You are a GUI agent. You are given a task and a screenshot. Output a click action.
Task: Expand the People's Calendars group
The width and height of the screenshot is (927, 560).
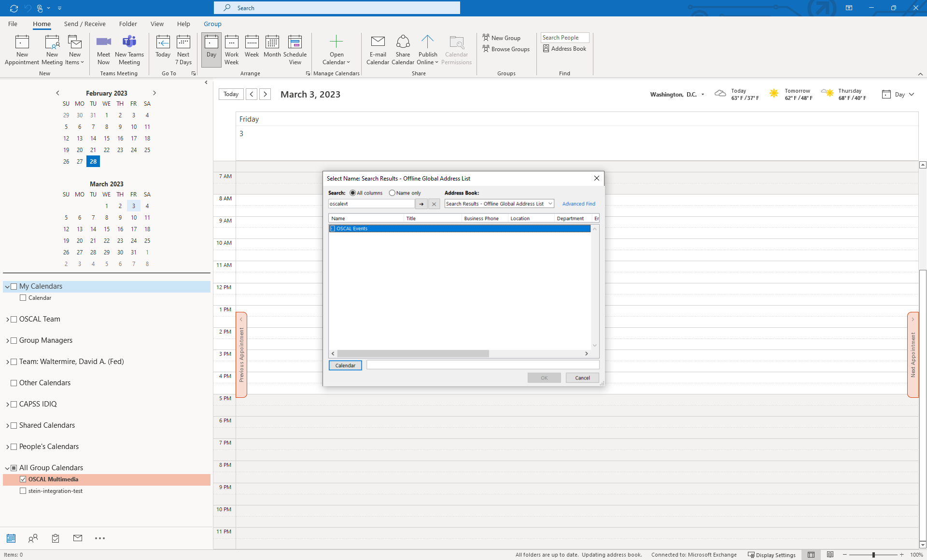click(x=7, y=447)
